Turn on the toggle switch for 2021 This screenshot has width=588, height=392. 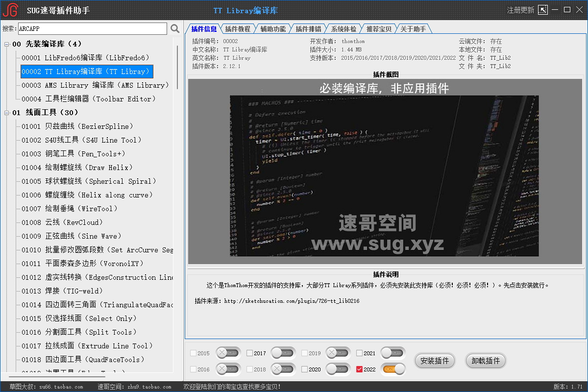coord(393,353)
